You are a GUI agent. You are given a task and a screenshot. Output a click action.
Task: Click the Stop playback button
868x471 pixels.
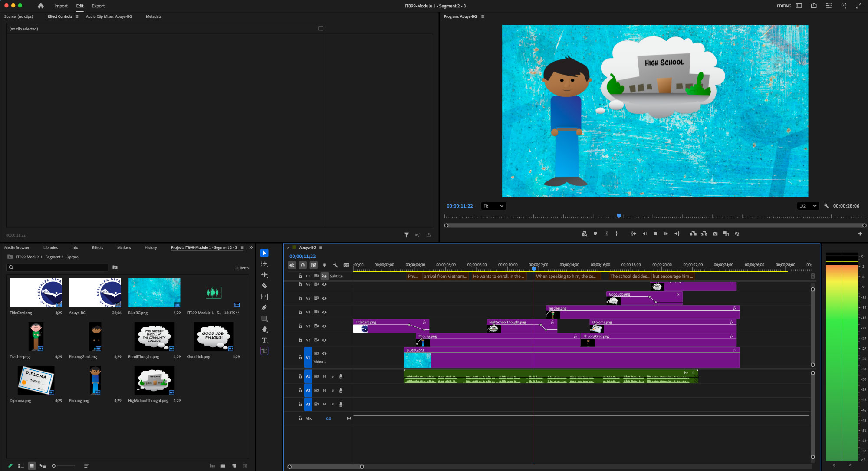click(655, 234)
